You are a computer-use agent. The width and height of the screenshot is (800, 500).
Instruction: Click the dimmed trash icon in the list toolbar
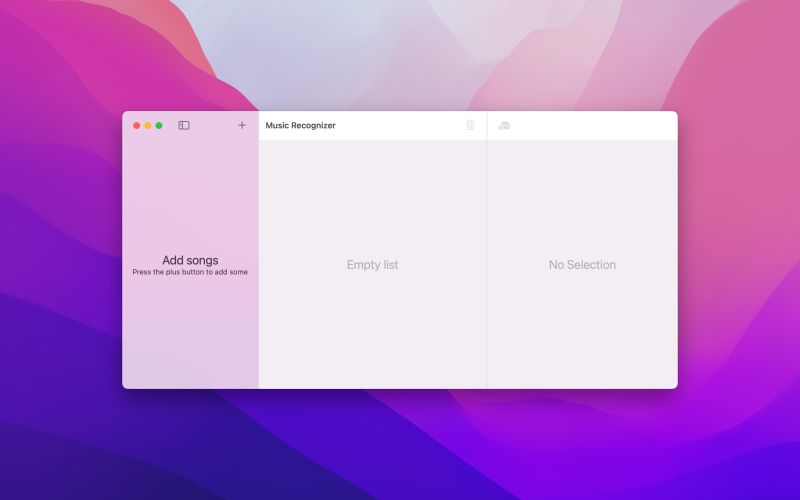470,125
